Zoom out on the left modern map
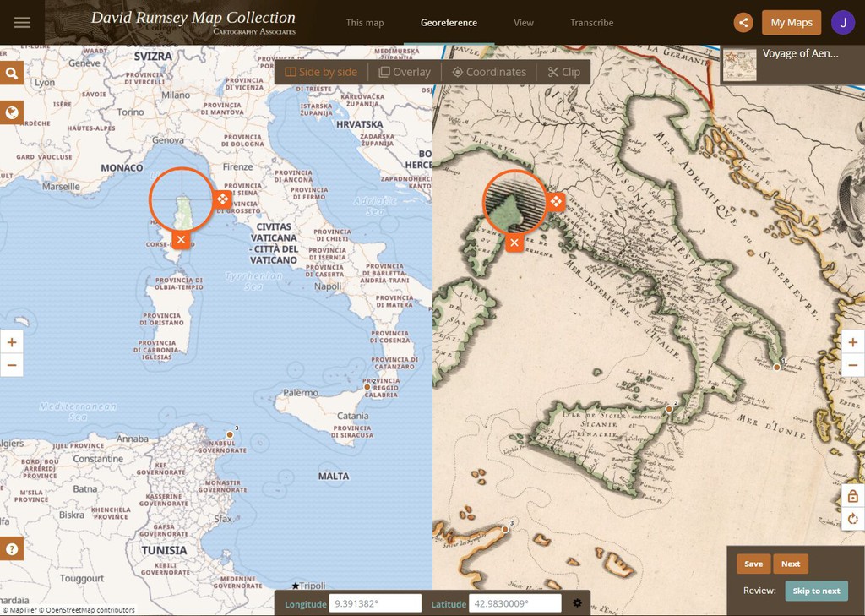 tap(12, 365)
